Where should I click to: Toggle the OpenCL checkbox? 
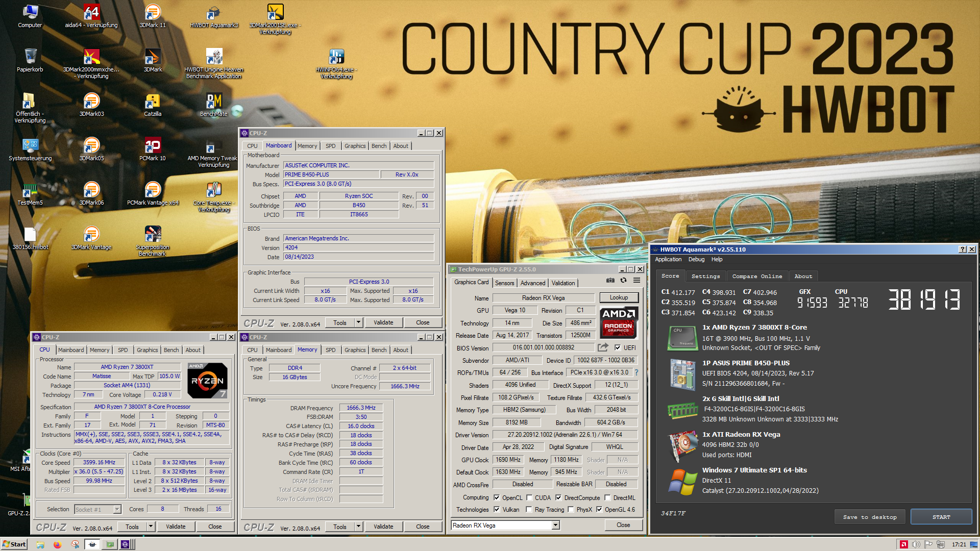coord(497,497)
